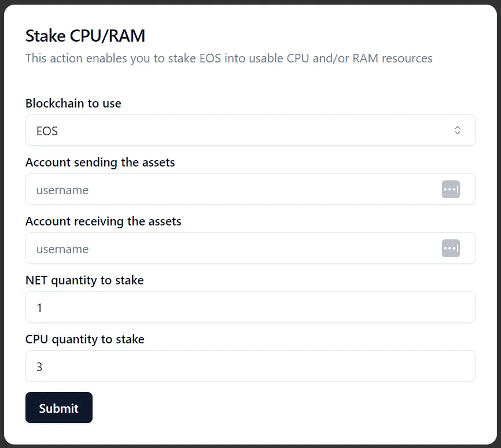Click the CPU quantity to stake input

point(250,366)
